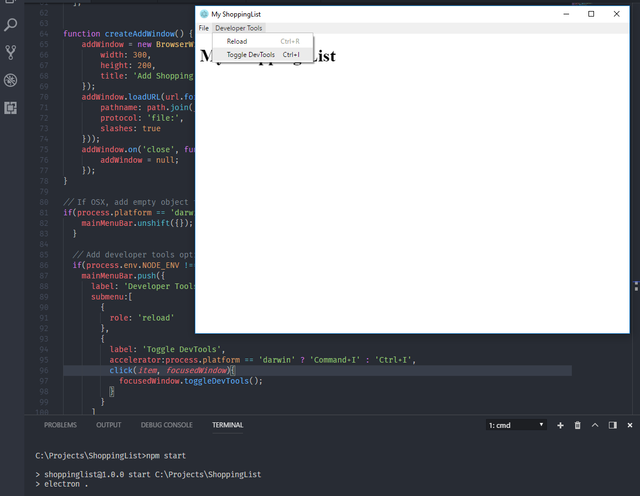Click the 'label: 'Toggle DevTools'' code line

point(167,349)
